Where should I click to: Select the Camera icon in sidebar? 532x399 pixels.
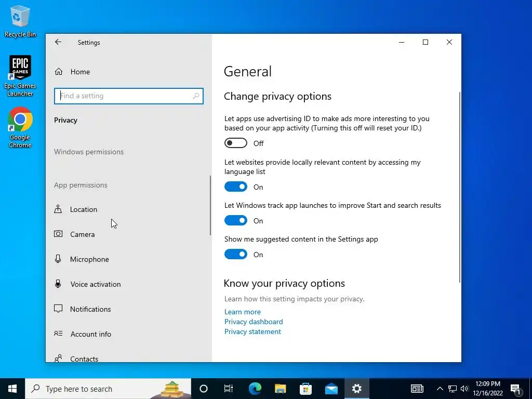(58, 234)
